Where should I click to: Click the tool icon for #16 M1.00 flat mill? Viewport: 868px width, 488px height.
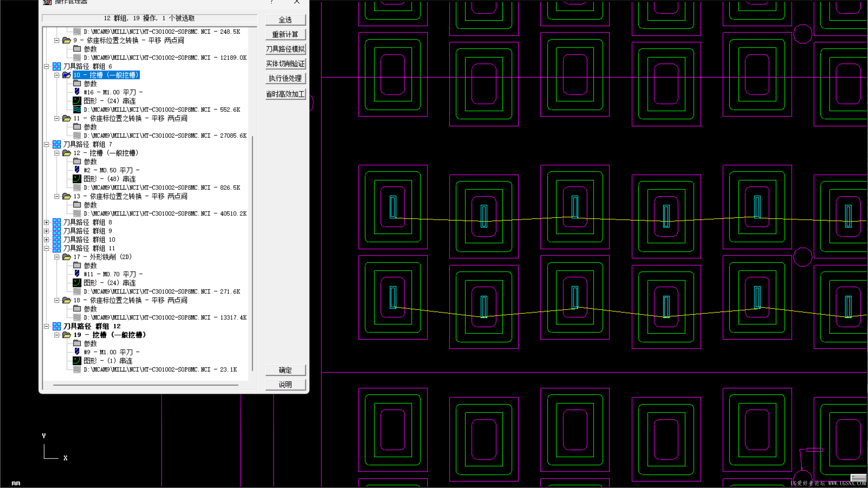tap(77, 92)
